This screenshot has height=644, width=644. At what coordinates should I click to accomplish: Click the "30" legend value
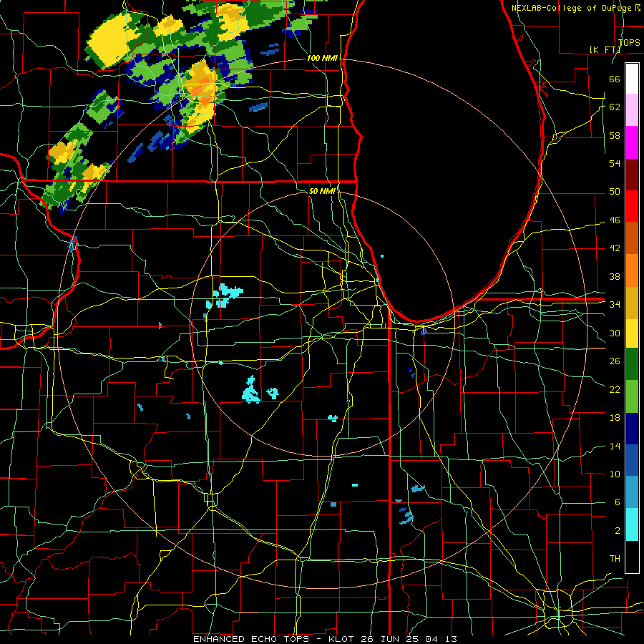(x=615, y=333)
